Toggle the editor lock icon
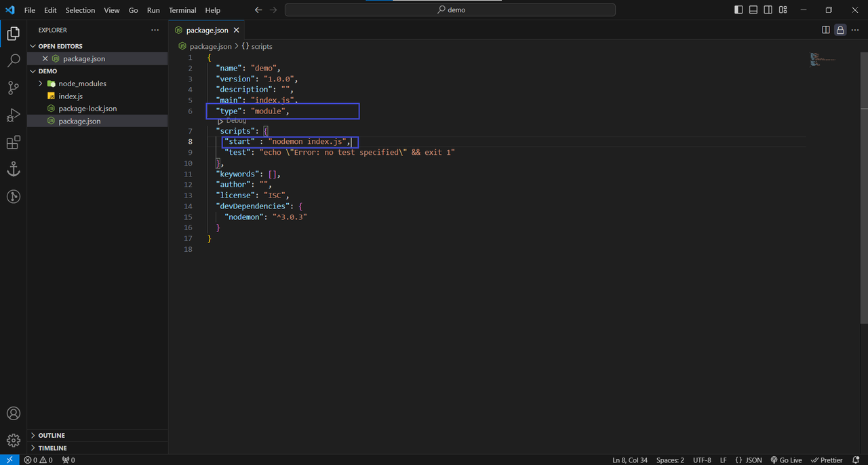 pos(840,30)
